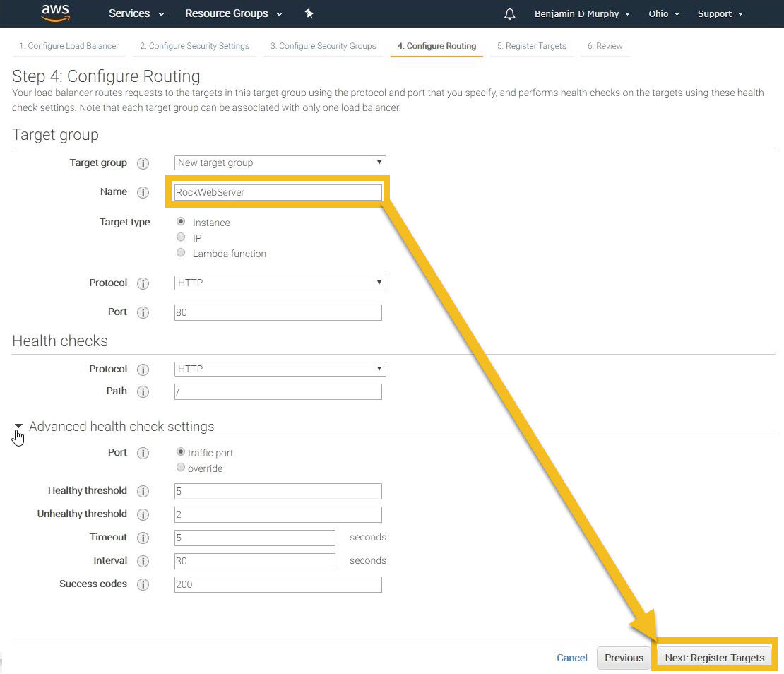The height and width of the screenshot is (674, 784).
Task: Click the Previous button
Action: pyautogui.click(x=624, y=658)
